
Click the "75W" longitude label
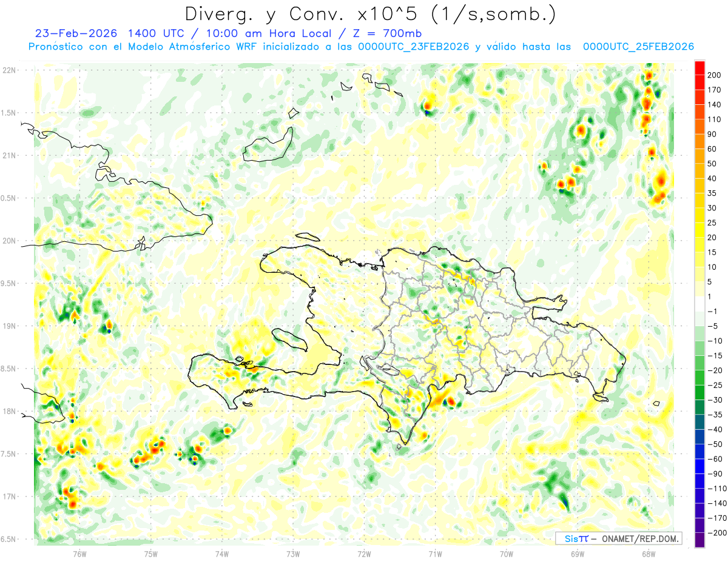[x=151, y=554]
